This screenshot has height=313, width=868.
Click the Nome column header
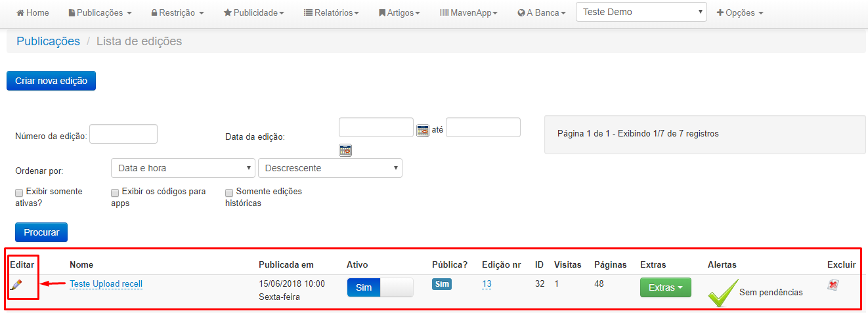tap(81, 264)
